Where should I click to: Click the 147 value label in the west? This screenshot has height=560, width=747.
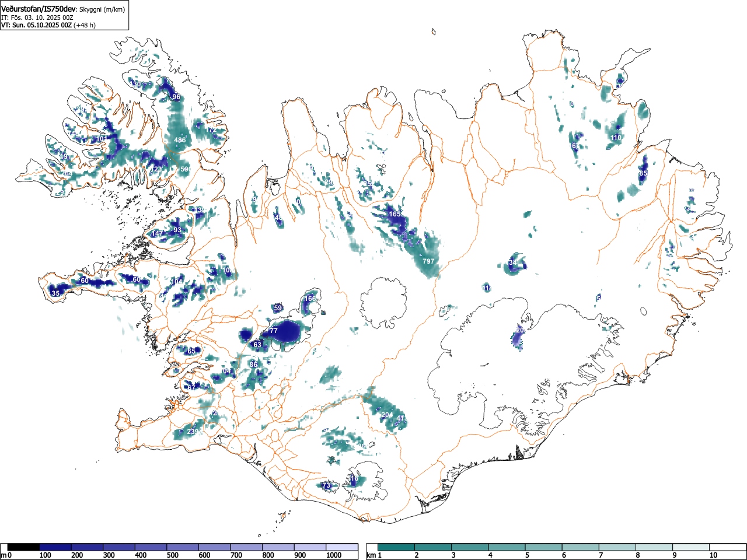[x=158, y=234]
